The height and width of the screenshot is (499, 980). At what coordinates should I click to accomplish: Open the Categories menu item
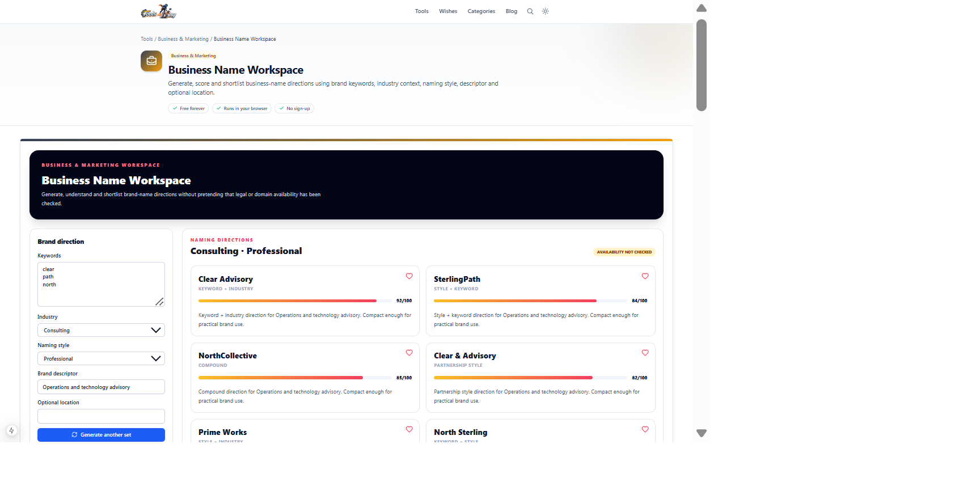click(x=481, y=11)
